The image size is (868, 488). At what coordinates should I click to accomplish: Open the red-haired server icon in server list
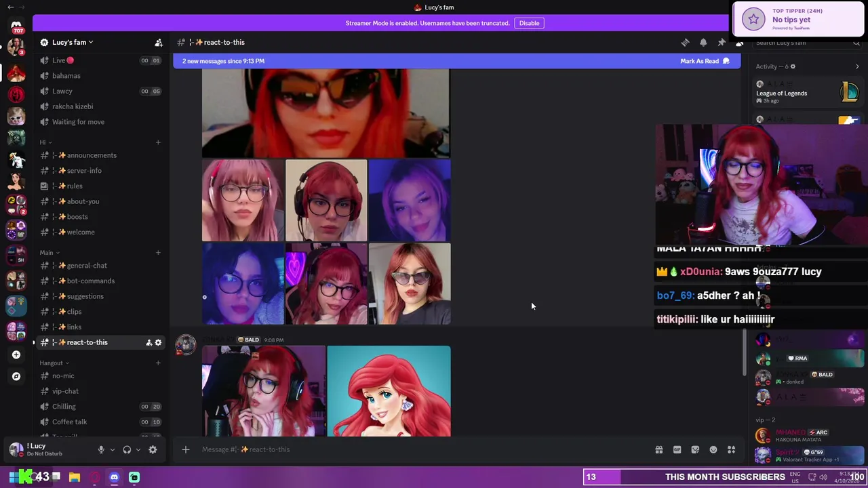[16, 72]
